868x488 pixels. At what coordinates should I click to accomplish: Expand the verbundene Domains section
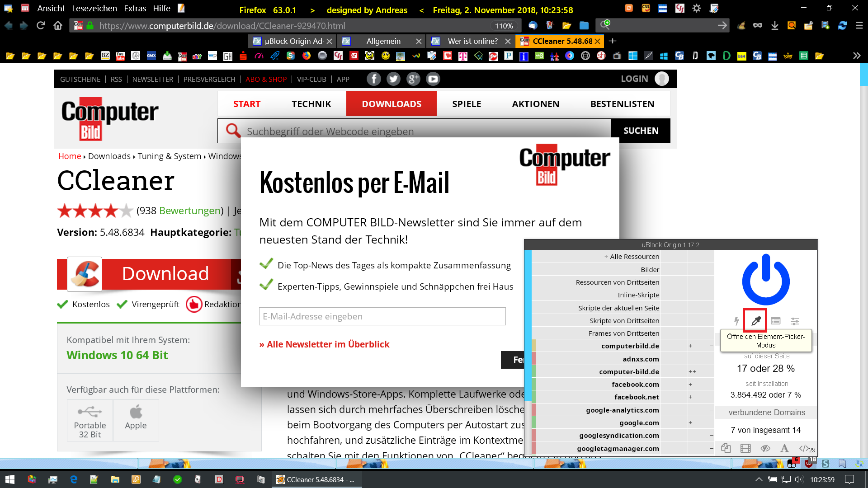click(x=766, y=412)
